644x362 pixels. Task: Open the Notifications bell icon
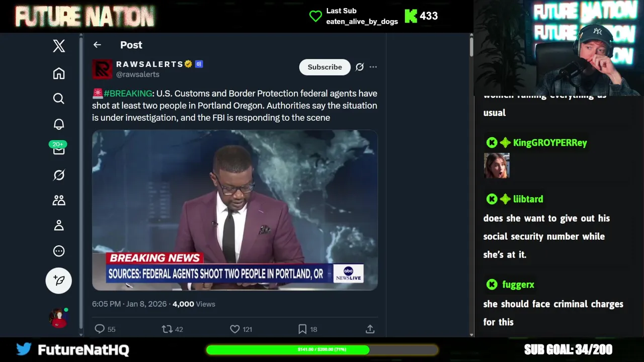(x=59, y=124)
